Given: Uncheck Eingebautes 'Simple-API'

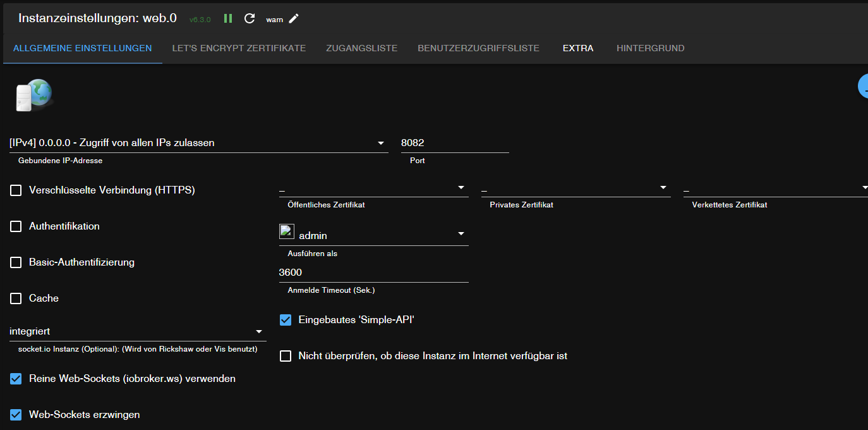Looking at the screenshot, I should [x=286, y=320].
